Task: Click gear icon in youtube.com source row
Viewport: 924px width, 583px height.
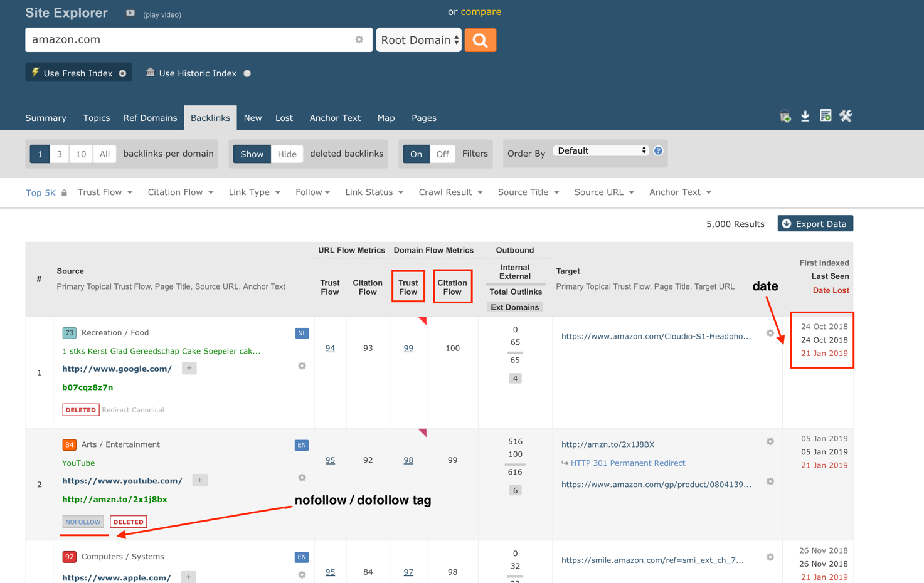Action: 302,478
